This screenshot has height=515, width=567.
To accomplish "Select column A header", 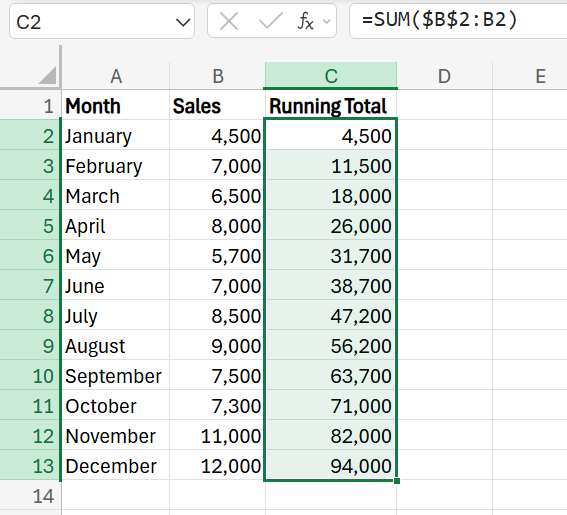I will (116, 76).
